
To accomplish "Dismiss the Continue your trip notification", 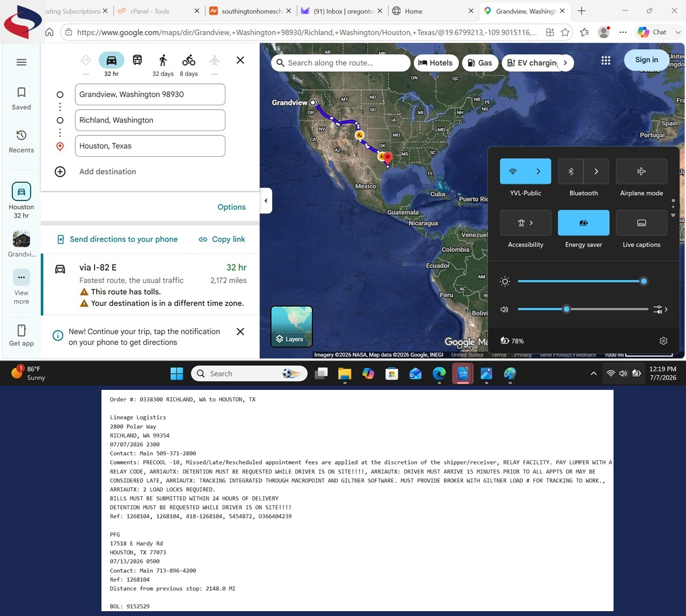I will 240,331.
